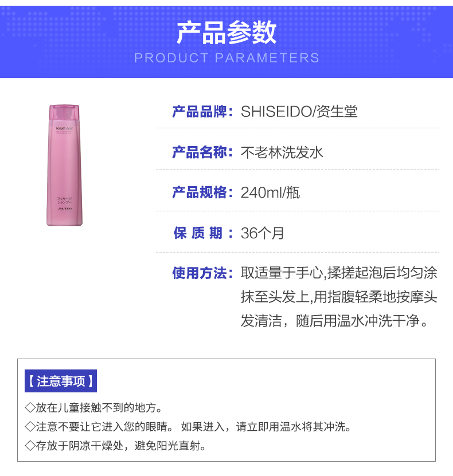Click the usage line starting 取适量于手心
Screen dimensions: 453x476
[339, 273]
